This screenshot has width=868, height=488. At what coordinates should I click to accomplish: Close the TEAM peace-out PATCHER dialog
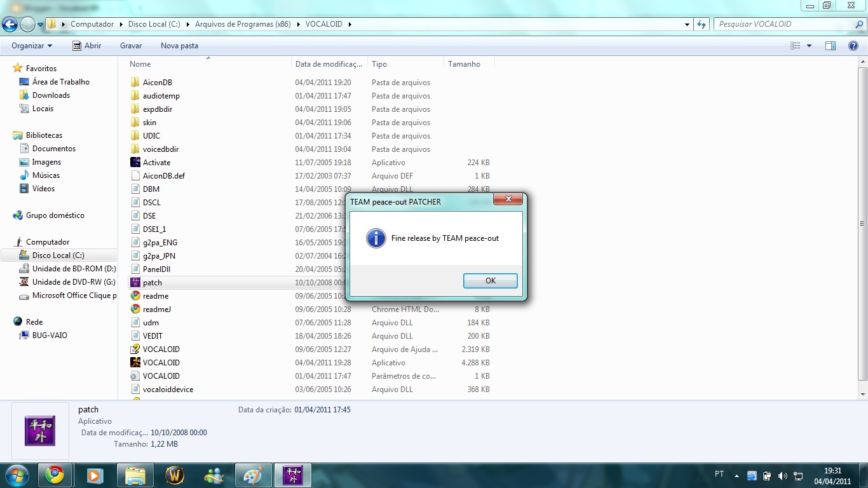click(x=508, y=200)
